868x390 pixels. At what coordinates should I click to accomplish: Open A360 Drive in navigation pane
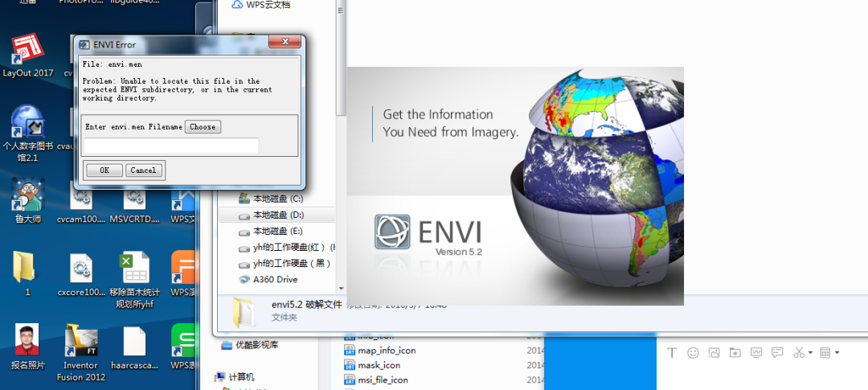(x=268, y=279)
